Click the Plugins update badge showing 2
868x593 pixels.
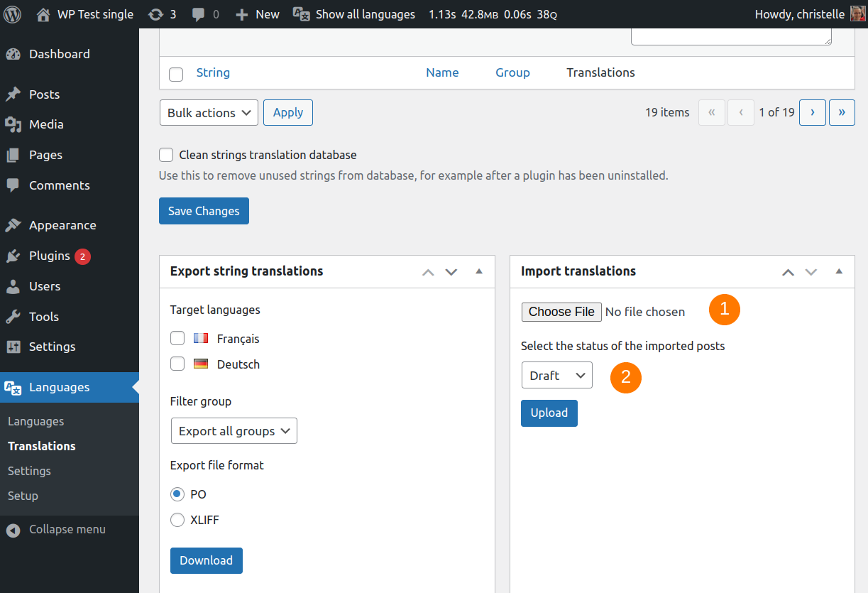tap(82, 256)
